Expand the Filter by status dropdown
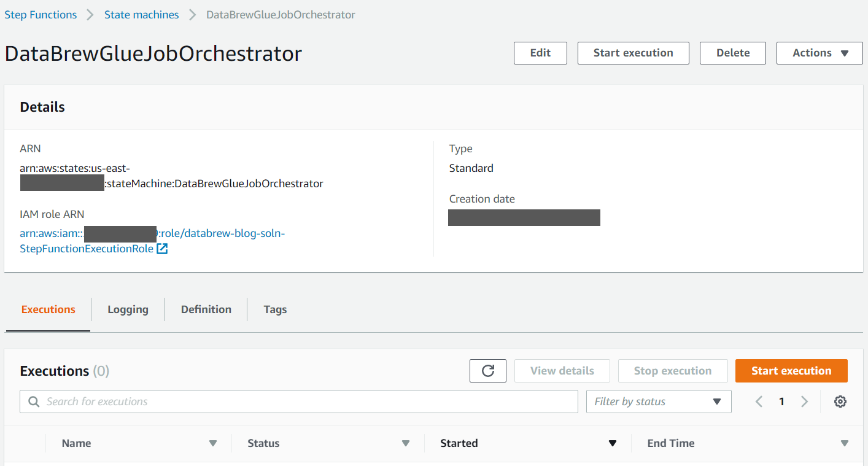The width and height of the screenshot is (868, 466). click(x=659, y=402)
